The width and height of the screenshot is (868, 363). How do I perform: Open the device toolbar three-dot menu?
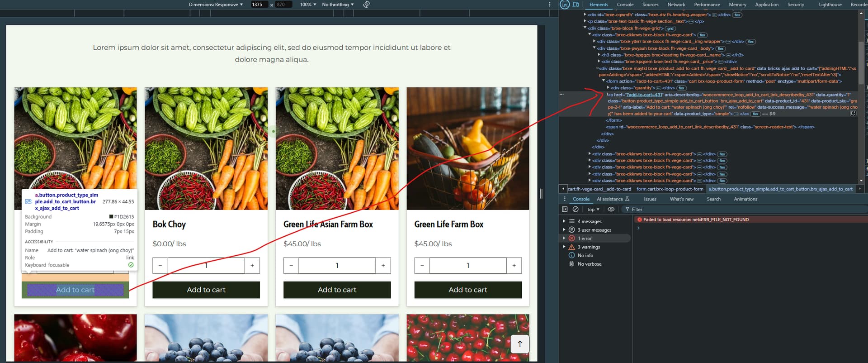tap(550, 5)
